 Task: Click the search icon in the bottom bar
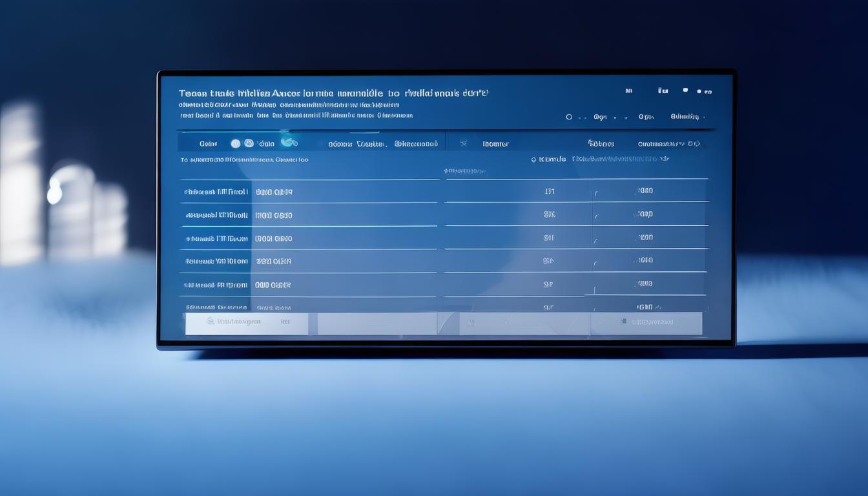click(x=210, y=321)
